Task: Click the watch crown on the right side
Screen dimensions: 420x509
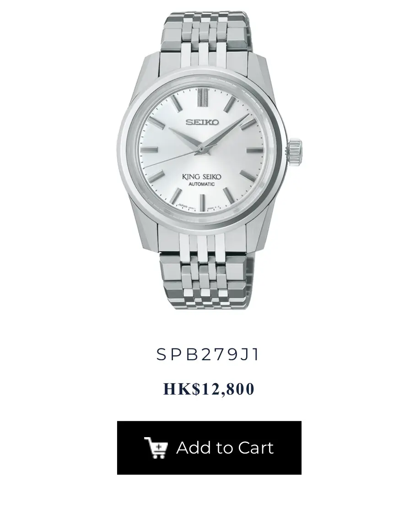Action: point(295,152)
